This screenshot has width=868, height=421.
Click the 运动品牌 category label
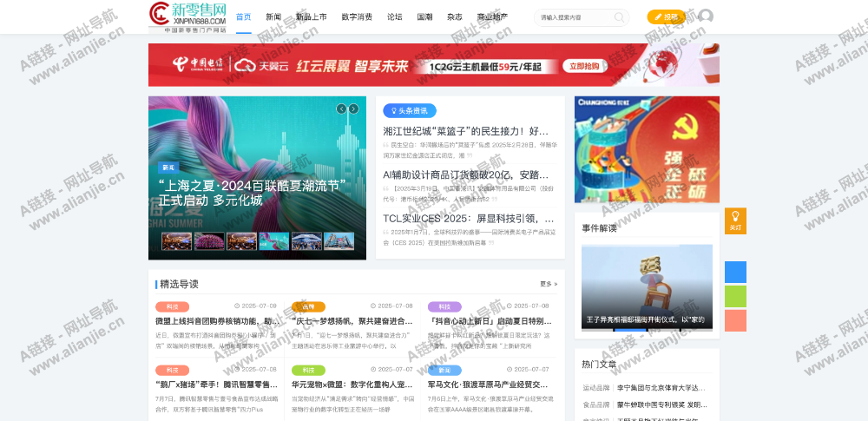pos(596,388)
